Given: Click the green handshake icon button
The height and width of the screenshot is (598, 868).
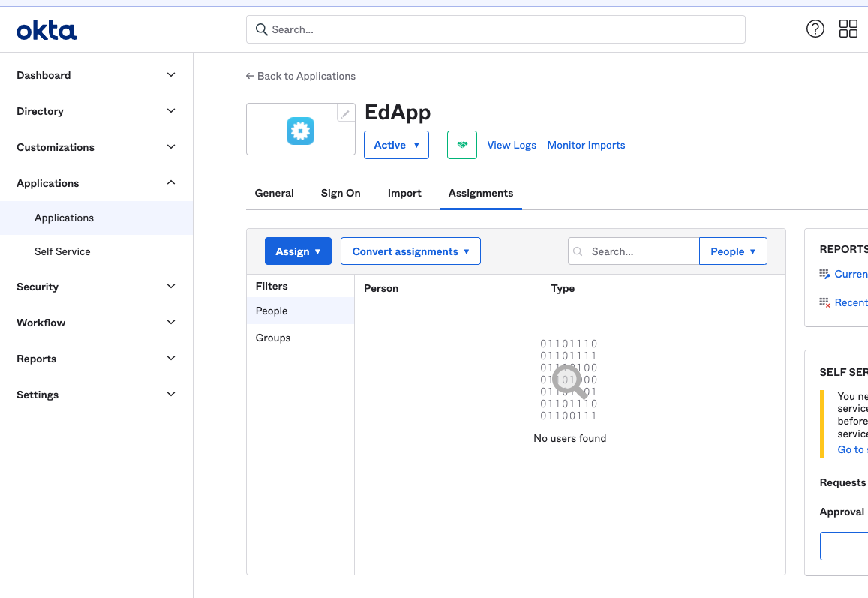Looking at the screenshot, I should click(461, 145).
